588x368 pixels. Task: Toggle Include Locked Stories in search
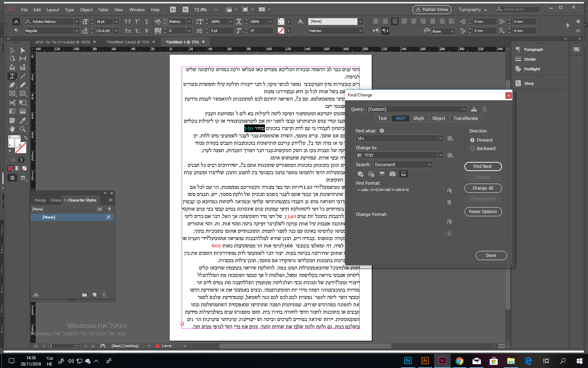click(371, 173)
